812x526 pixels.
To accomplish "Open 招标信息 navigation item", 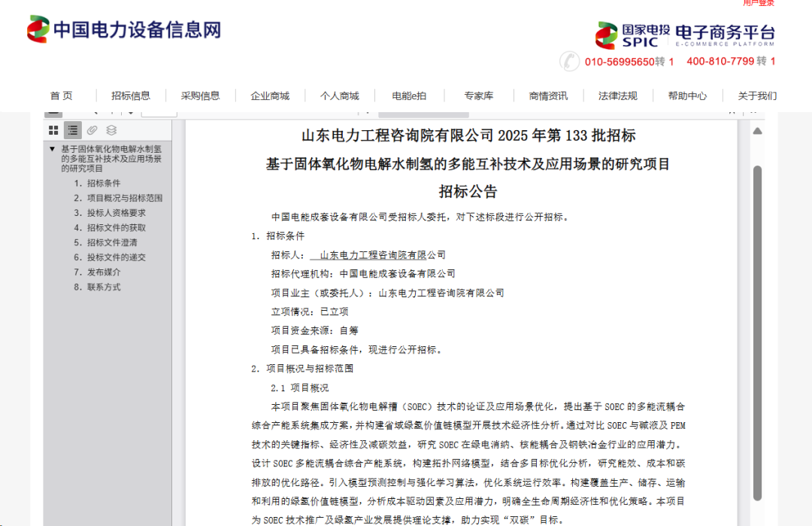I will 131,96.
